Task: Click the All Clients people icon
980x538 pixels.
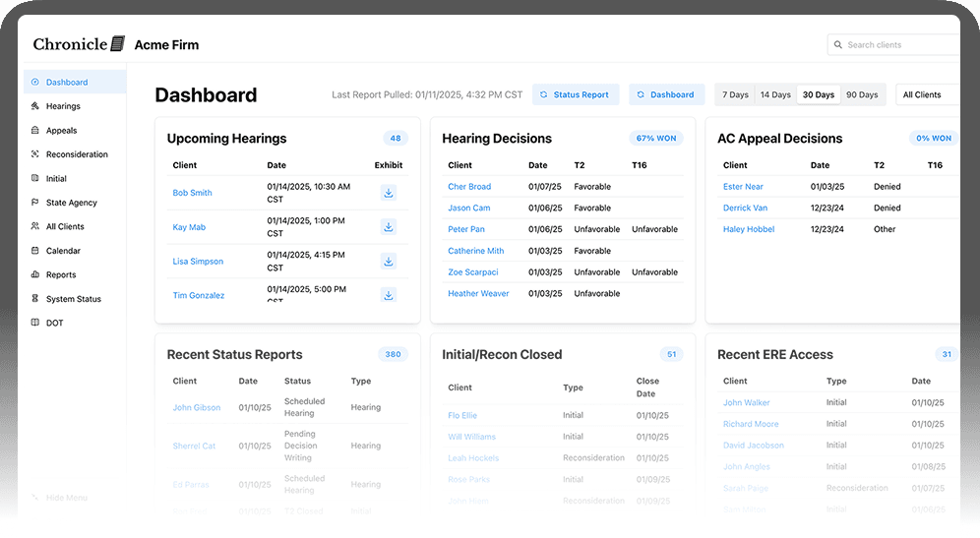Action: click(35, 226)
